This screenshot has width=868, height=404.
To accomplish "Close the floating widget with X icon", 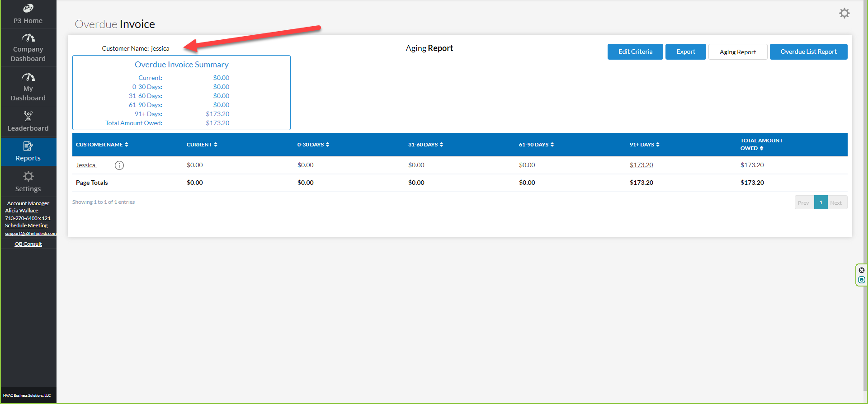I will [x=861, y=270].
